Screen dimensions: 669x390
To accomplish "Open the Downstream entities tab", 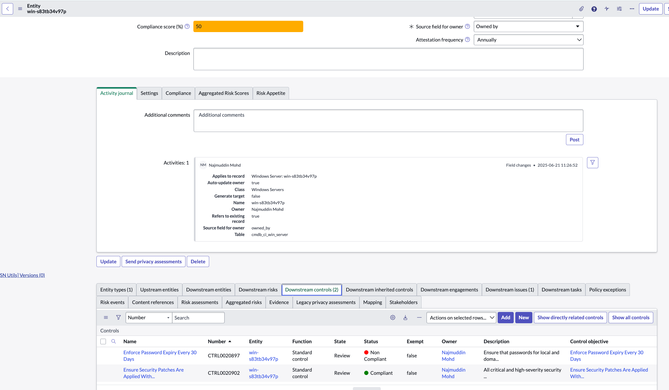I will tap(209, 290).
